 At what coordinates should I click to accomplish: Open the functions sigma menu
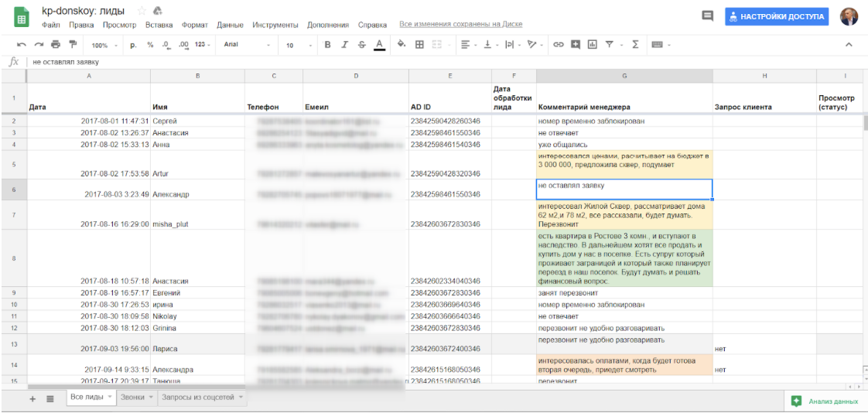(x=635, y=45)
